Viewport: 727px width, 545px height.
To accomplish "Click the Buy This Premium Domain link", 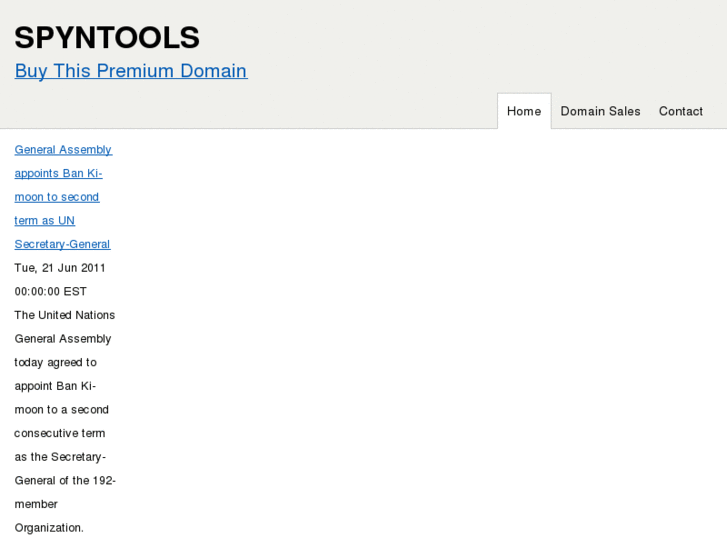I will (130, 71).
